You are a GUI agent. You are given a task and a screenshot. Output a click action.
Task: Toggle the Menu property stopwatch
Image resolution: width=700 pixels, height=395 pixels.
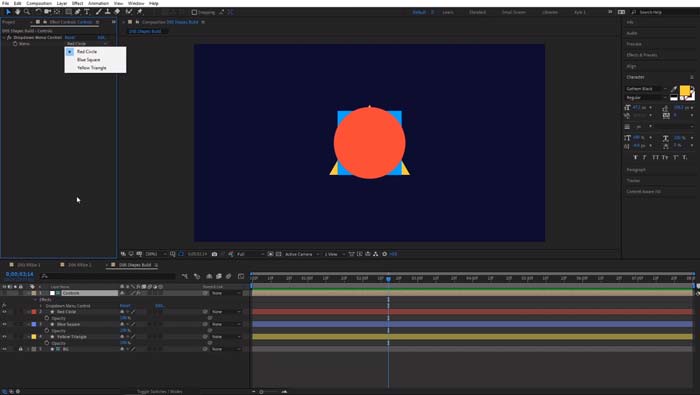(15, 44)
